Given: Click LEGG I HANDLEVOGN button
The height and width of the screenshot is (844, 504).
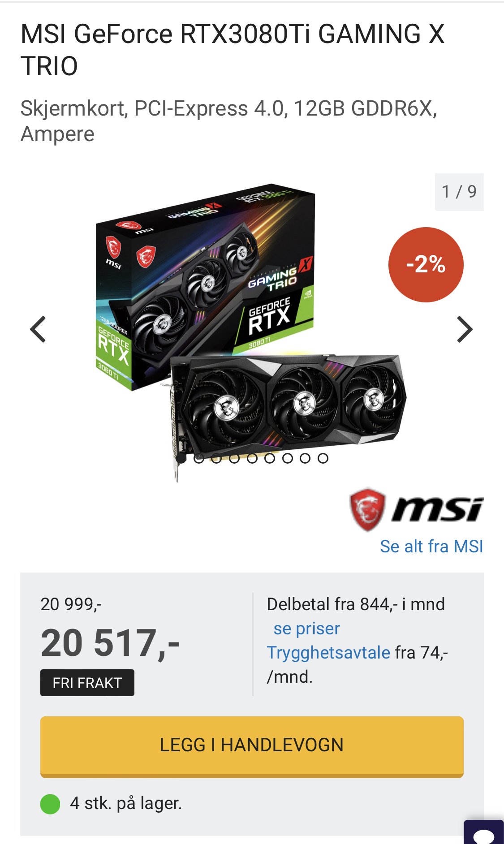Looking at the screenshot, I should pos(252,747).
